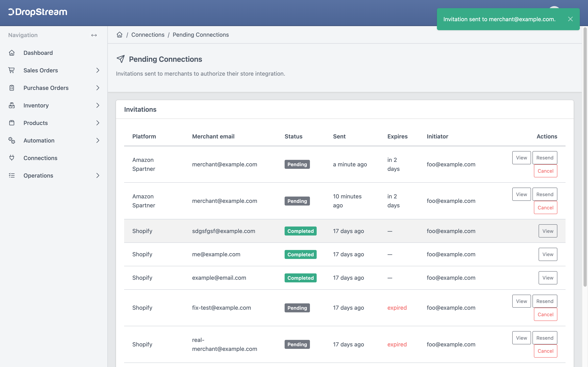Click the Connections plug icon

(12, 158)
